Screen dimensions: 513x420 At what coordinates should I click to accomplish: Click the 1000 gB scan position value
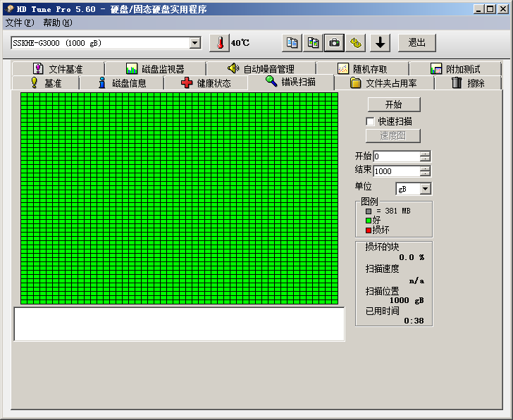click(x=407, y=300)
